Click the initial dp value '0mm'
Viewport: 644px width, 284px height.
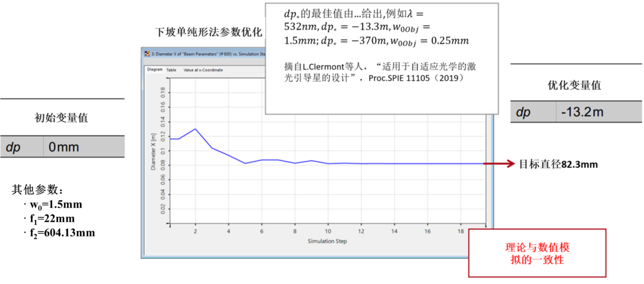(x=64, y=148)
